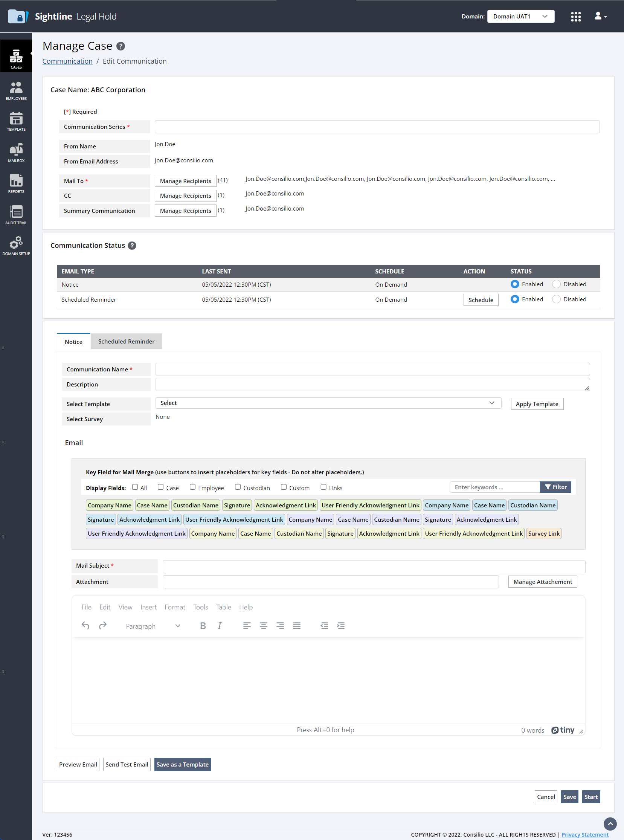Open the Domain UAT1 dropdown

tap(520, 17)
